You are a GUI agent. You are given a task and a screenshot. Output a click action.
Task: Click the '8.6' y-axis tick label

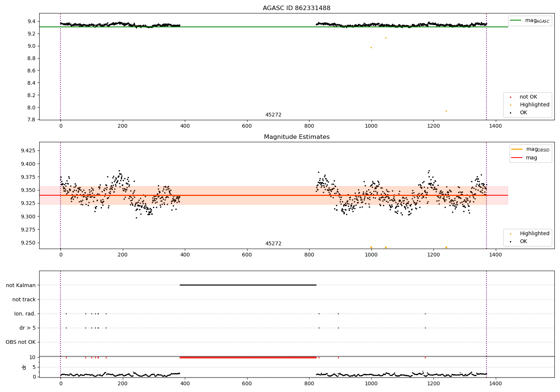32,71
